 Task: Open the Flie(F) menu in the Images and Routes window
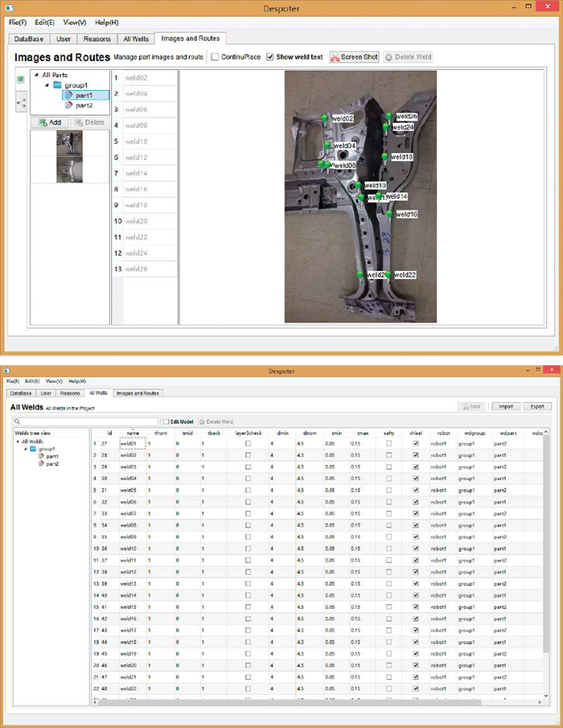(18, 23)
